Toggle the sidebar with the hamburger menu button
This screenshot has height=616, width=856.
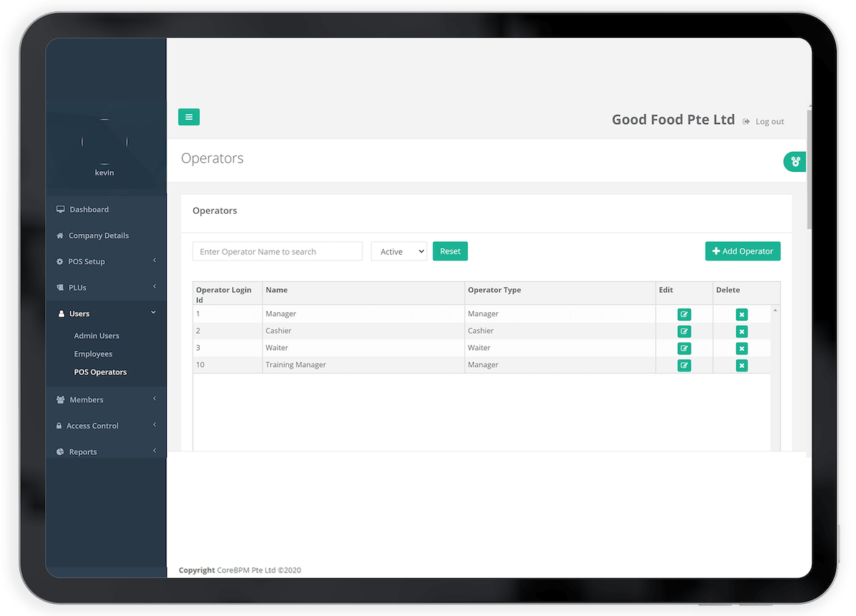tap(189, 117)
